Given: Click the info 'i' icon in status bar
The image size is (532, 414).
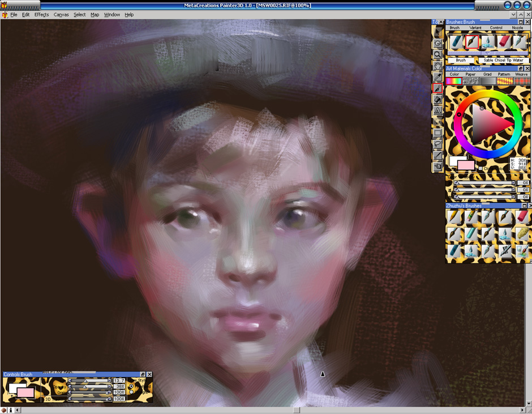Looking at the screenshot, I should 11,410.
